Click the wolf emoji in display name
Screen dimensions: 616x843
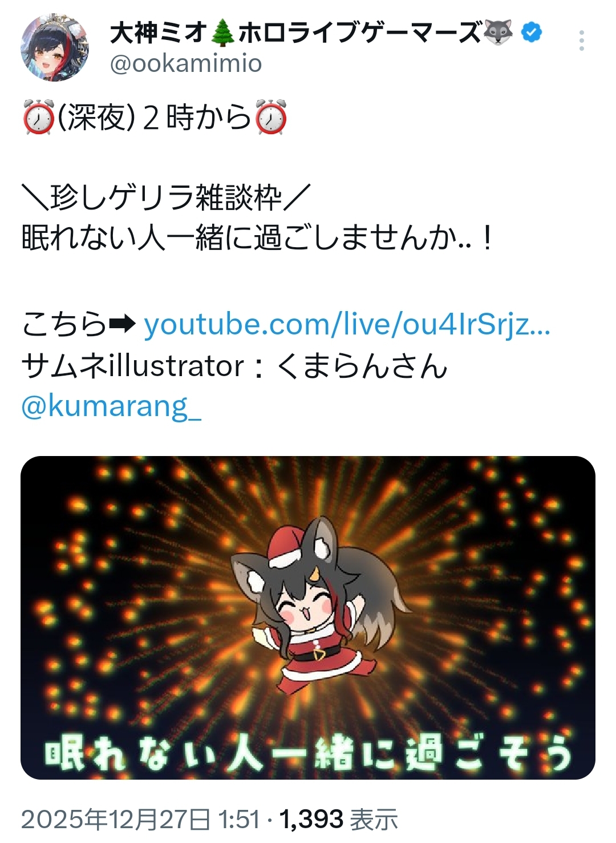point(498,33)
